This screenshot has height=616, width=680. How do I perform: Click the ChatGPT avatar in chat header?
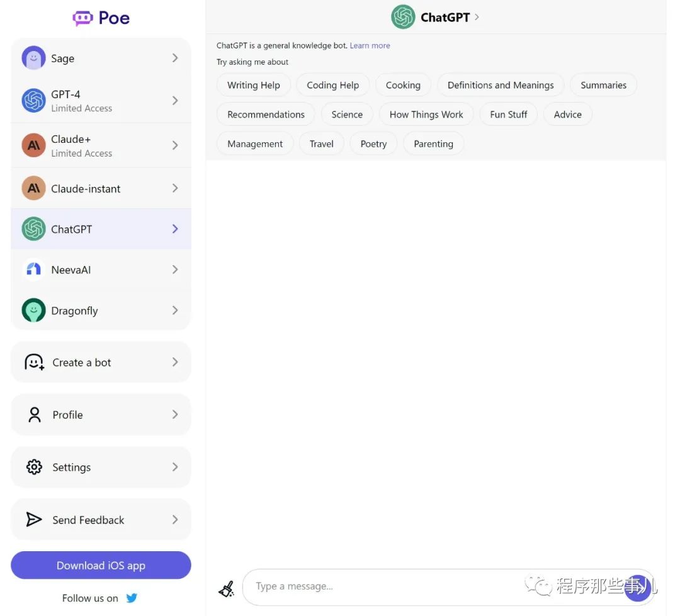(403, 17)
